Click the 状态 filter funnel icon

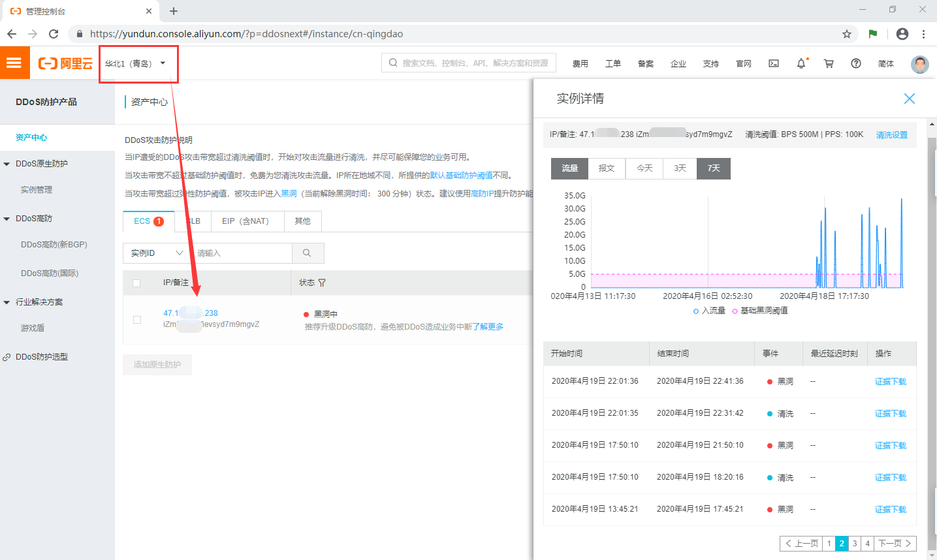click(322, 283)
